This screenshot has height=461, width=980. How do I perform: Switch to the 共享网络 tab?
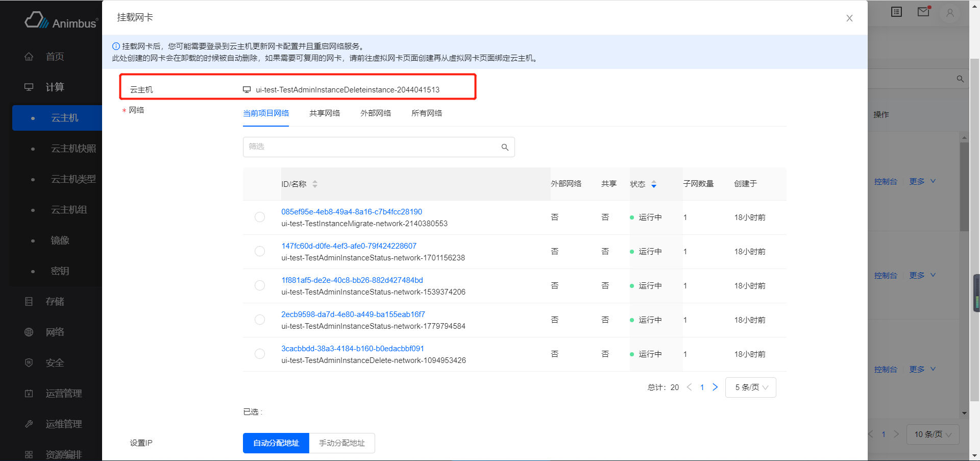point(325,113)
